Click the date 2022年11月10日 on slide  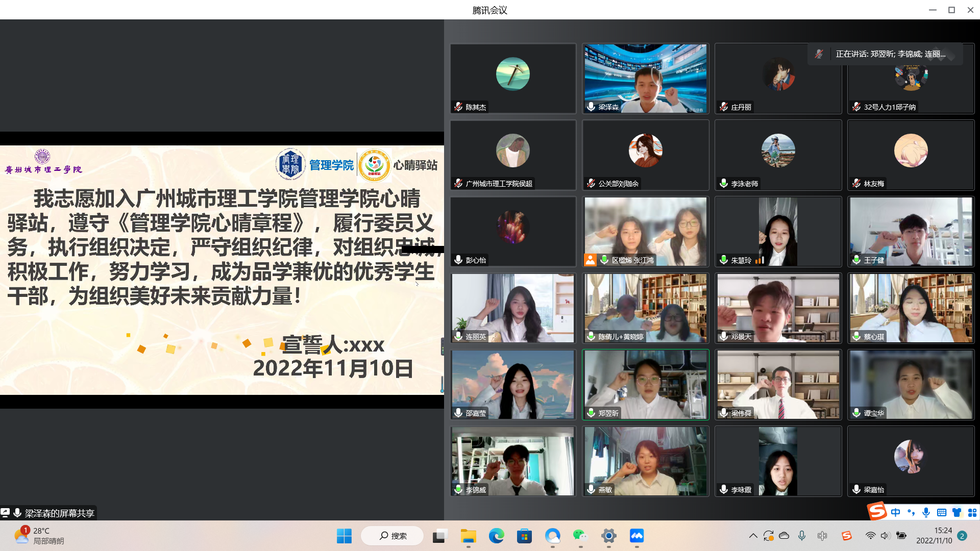click(x=333, y=368)
